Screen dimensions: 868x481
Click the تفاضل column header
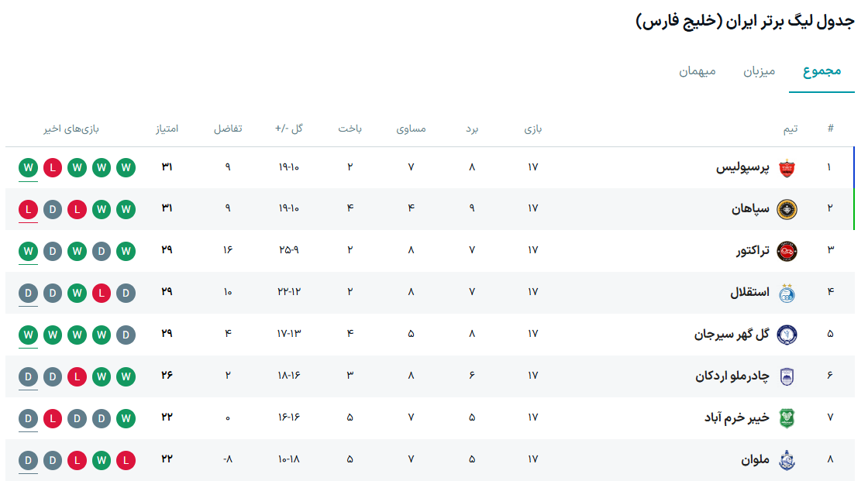tap(228, 129)
